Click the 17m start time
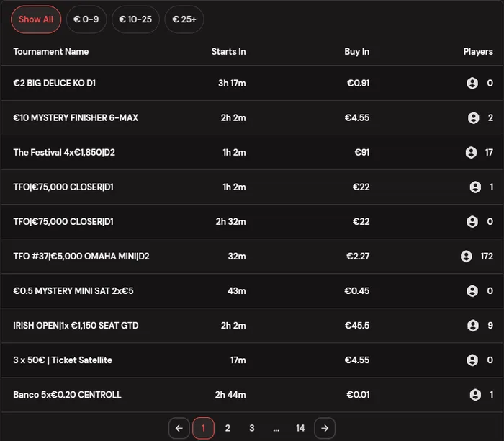The height and width of the screenshot is (441, 504). pyautogui.click(x=238, y=360)
